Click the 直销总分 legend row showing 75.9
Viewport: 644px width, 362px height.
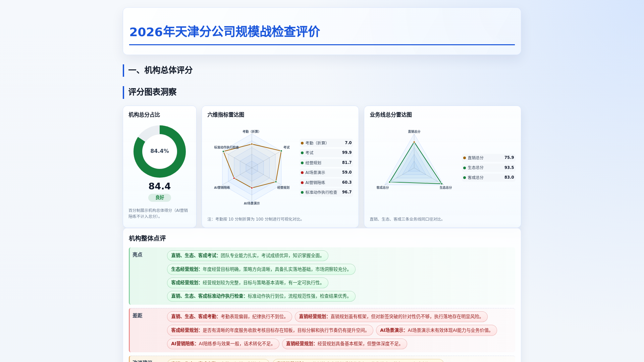(x=489, y=158)
